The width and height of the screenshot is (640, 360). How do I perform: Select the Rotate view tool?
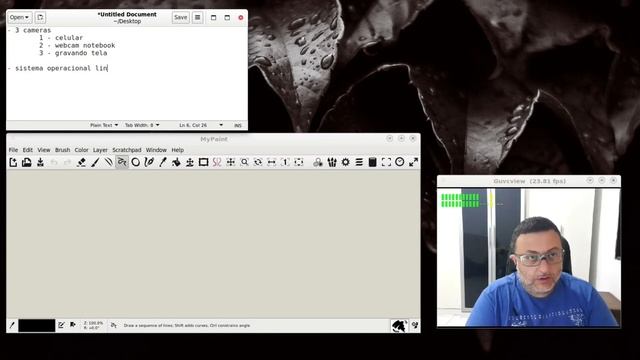[258, 162]
